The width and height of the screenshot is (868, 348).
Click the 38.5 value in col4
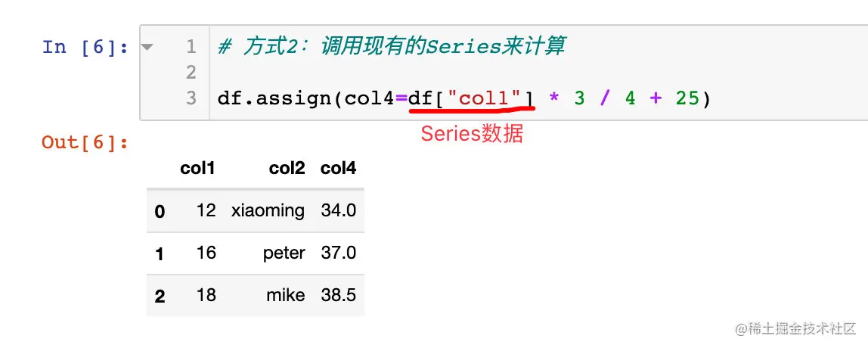pos(338,295)
